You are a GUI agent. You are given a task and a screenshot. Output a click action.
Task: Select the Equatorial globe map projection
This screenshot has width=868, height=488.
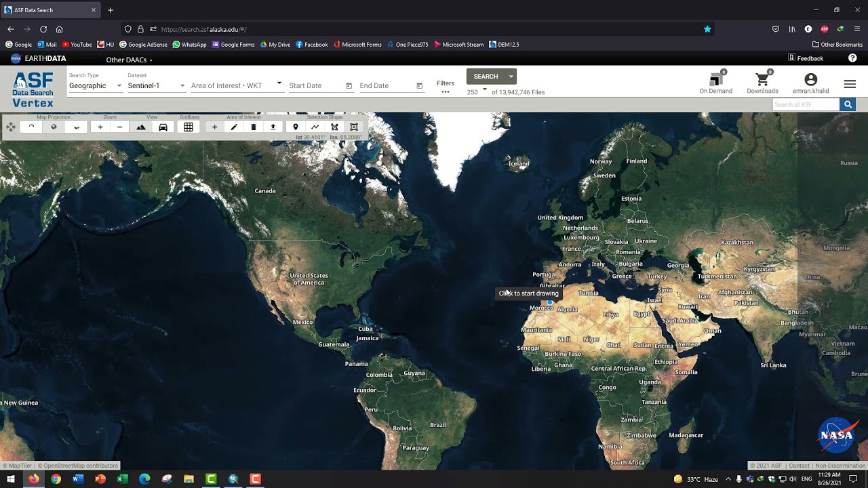[54, 127]
